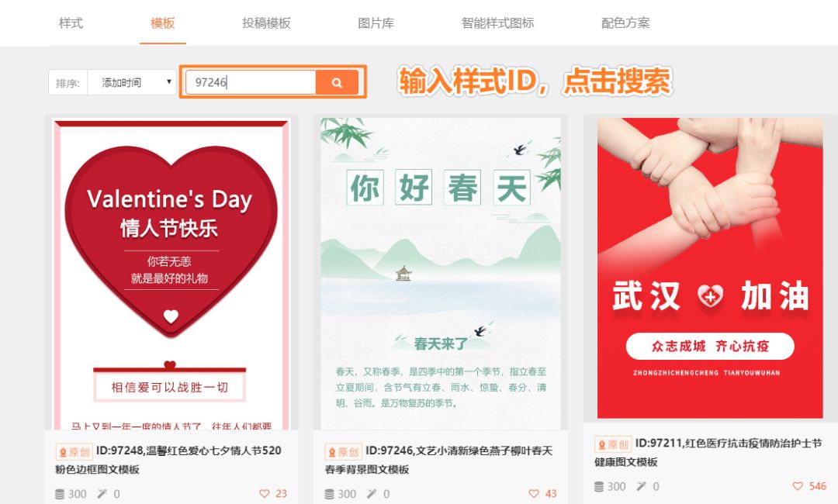Click the 原创 badge on template ID:97248
This screenshot has height=504, width=838.
coord(74,452)
